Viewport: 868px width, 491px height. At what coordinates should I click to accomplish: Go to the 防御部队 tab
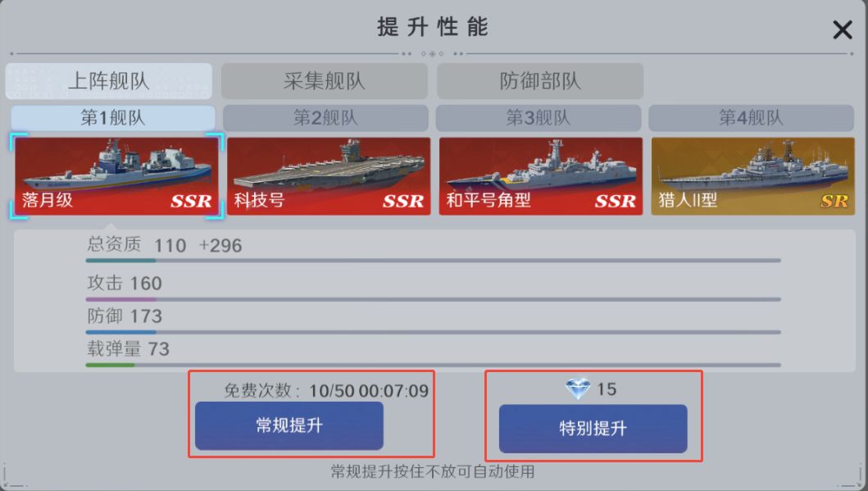click(x=540, y=81)
